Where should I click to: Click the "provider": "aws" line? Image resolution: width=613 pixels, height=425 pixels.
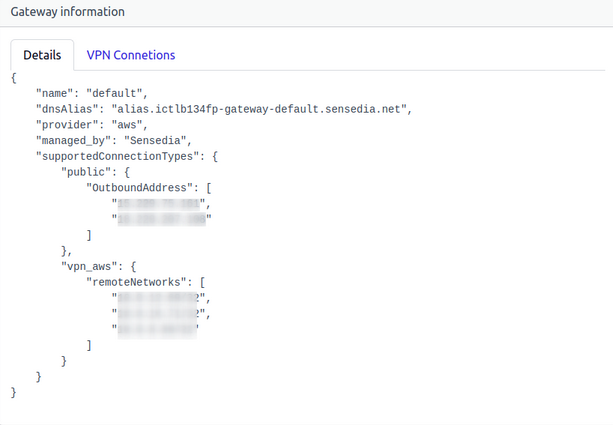pyautogui.click(x=94, y=125)
